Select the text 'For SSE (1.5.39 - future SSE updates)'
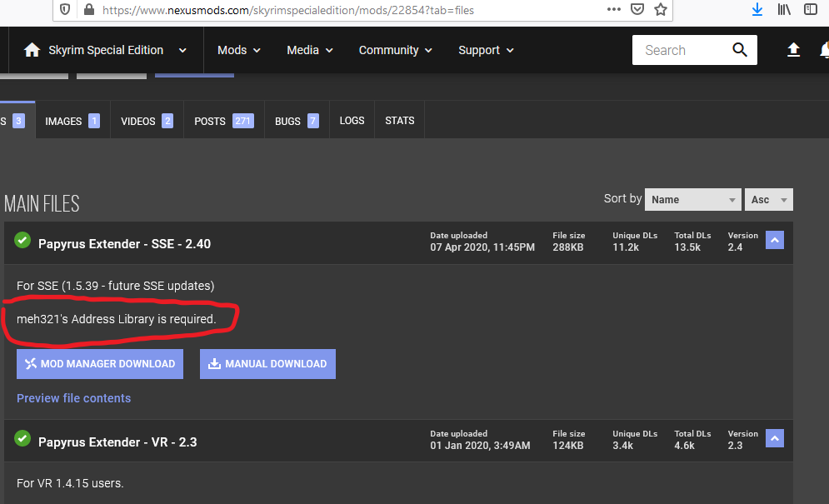 [115, 286]
